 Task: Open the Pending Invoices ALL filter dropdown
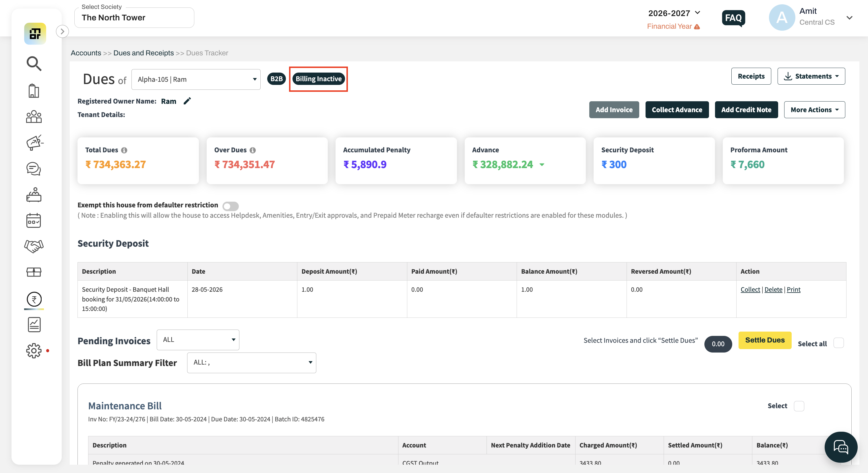(198, 340)
